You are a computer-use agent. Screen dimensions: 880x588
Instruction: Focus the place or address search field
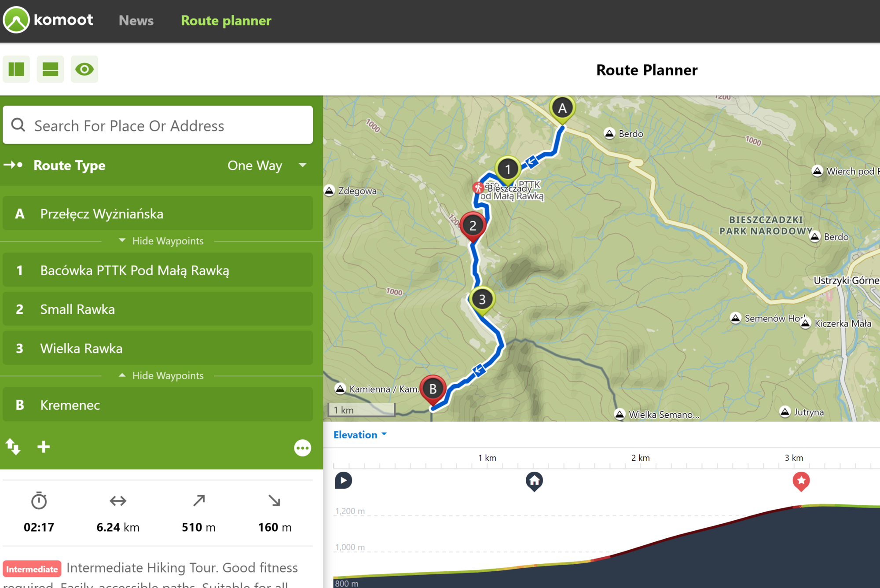[158, 125]
